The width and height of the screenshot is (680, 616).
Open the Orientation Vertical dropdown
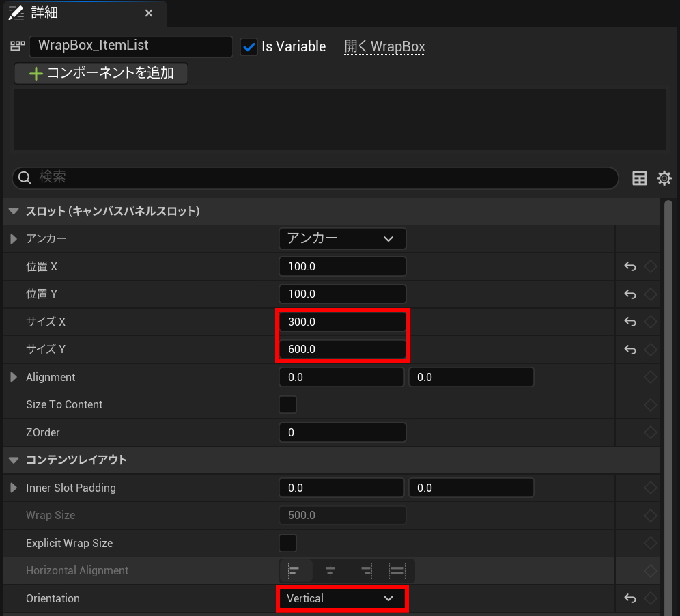coord(342,598)
